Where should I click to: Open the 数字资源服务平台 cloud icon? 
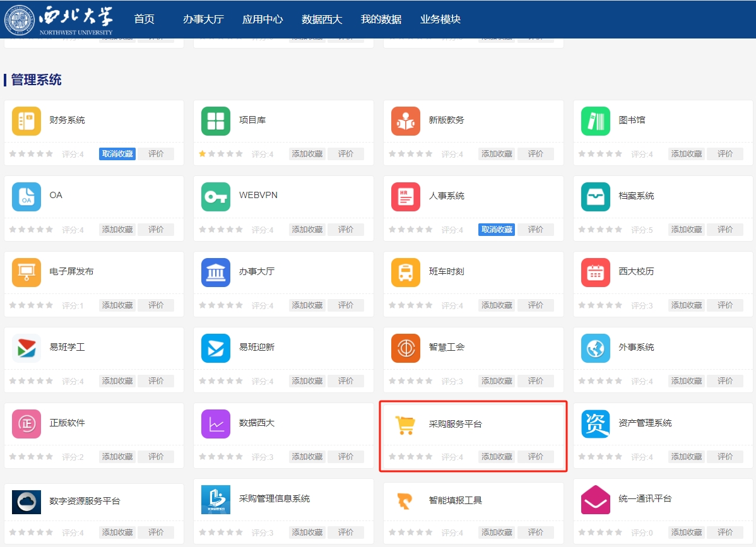pyautogui.click(x=26, y=502)
